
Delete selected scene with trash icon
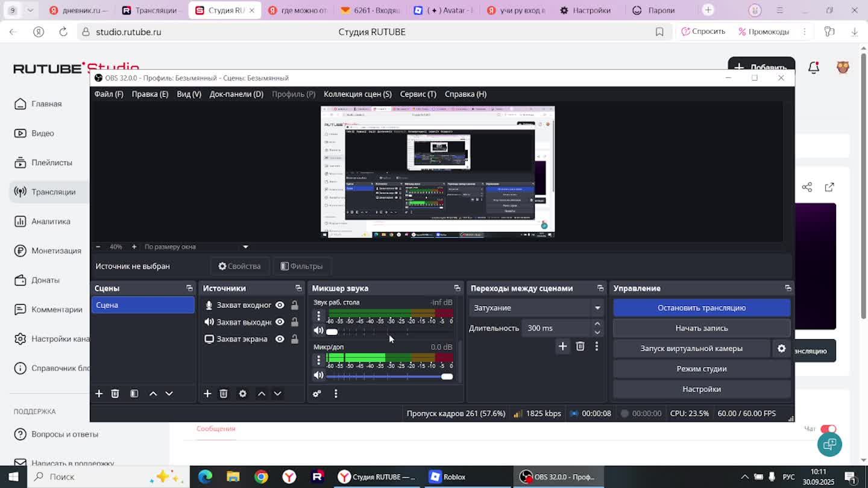pyautogui.click(x=115, y=393)
